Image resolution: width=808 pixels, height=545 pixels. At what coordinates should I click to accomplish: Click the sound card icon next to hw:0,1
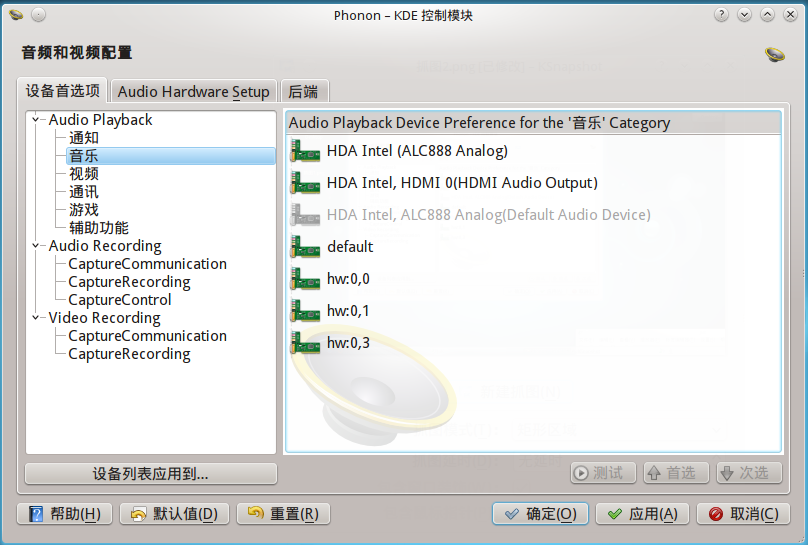305,311
